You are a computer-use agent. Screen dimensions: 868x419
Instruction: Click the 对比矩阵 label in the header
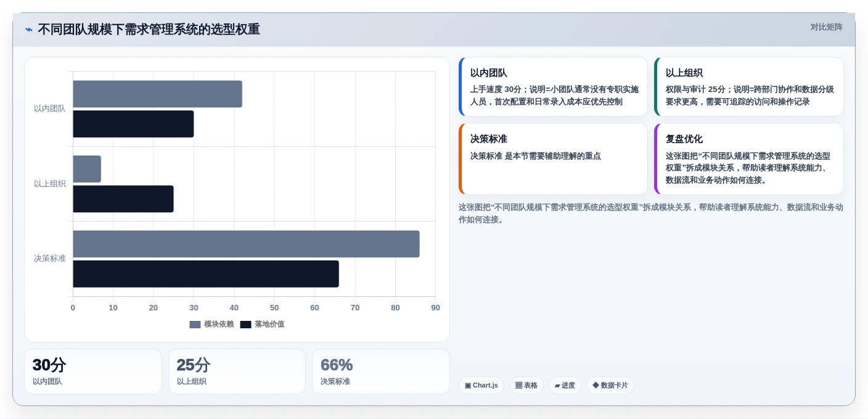pyautogui.click(x=826, y=27)
